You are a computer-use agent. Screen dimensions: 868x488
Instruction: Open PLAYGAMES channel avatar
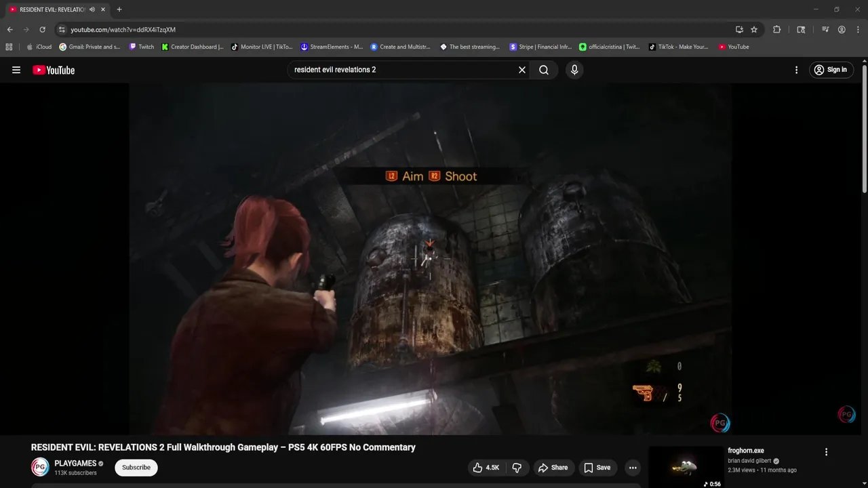40,467
